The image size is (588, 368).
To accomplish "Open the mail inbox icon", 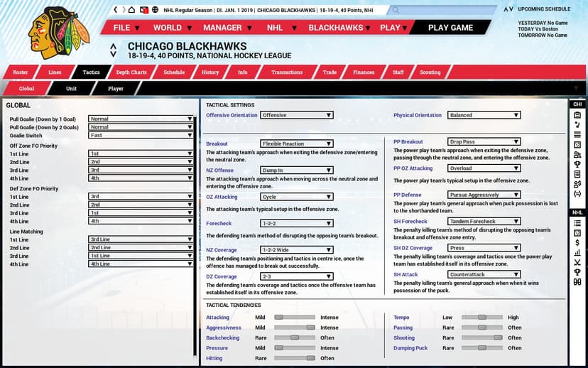I will pyautogui.click(x=143, y=10).
